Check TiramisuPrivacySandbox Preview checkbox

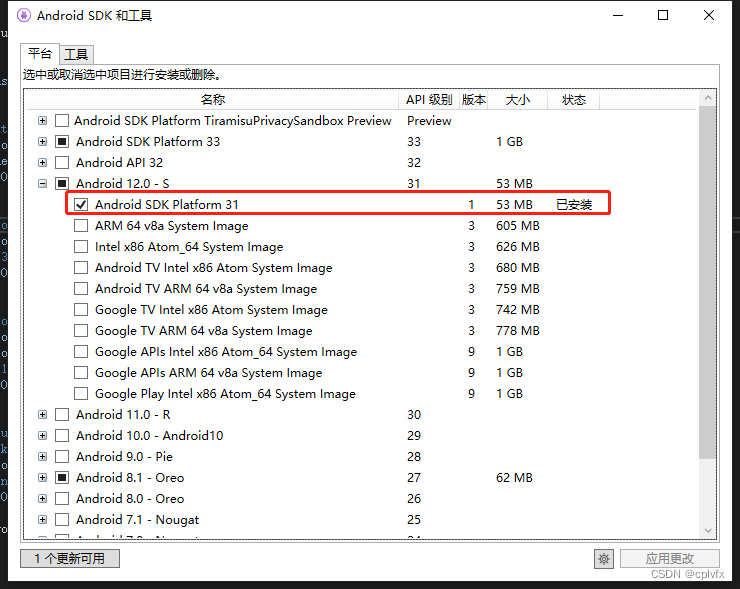pos(62,121)
